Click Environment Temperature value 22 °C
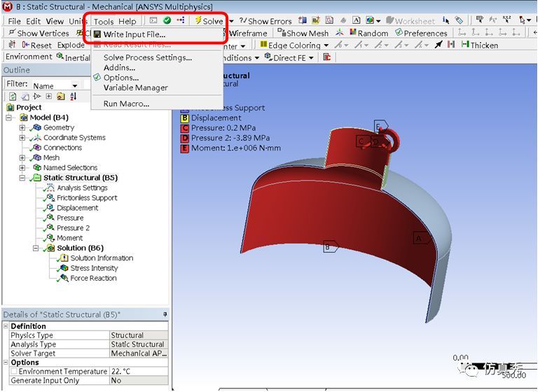This screenshot has height=392, width=540. click(139, 372)
